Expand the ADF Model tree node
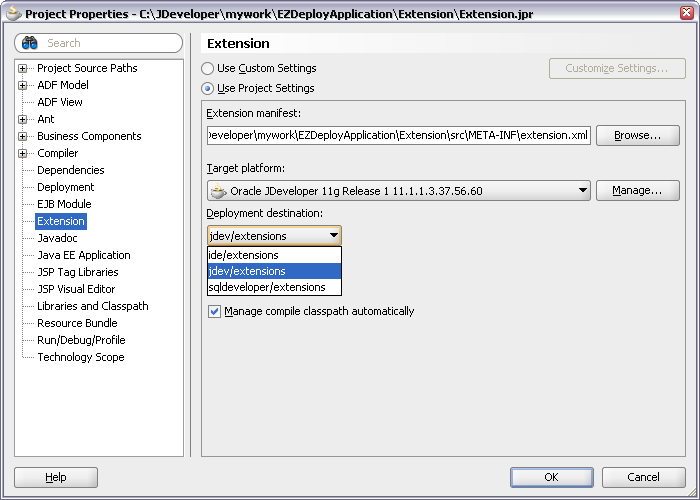 [x=23, y=85]
